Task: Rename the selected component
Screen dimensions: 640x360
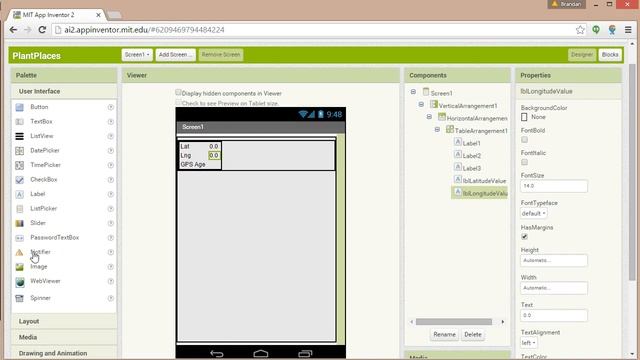Action: (444, 335)
